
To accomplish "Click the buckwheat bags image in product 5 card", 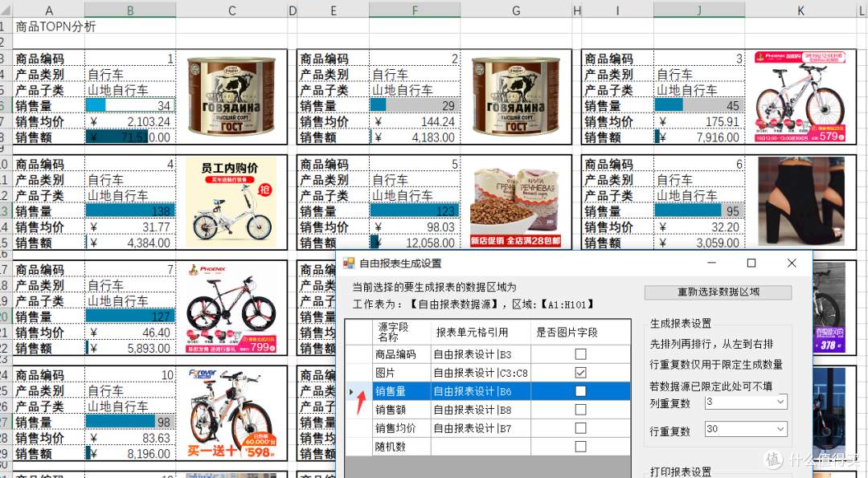I will (x=515, y=206).
